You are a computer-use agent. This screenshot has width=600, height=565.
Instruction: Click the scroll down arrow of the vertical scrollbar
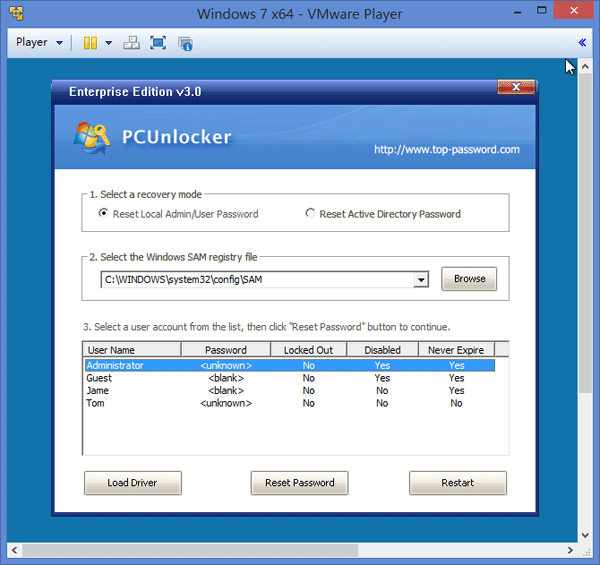[585, 535]
